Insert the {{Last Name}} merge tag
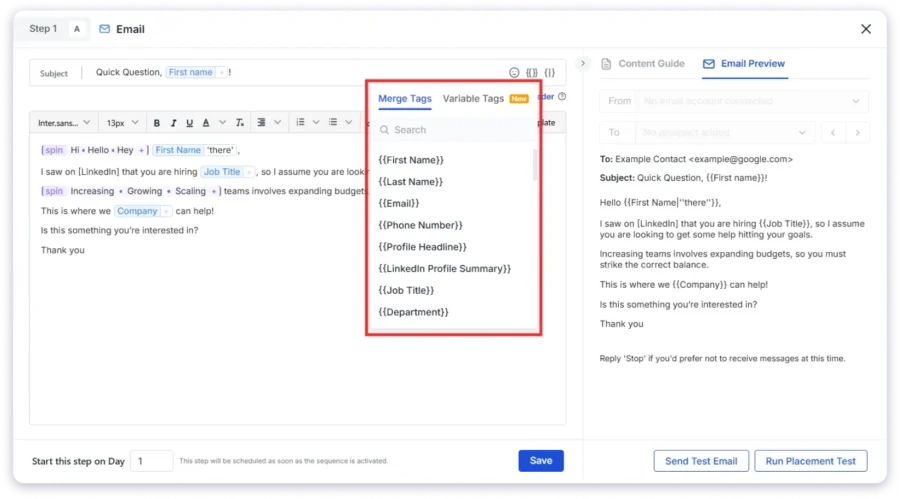 410,182
